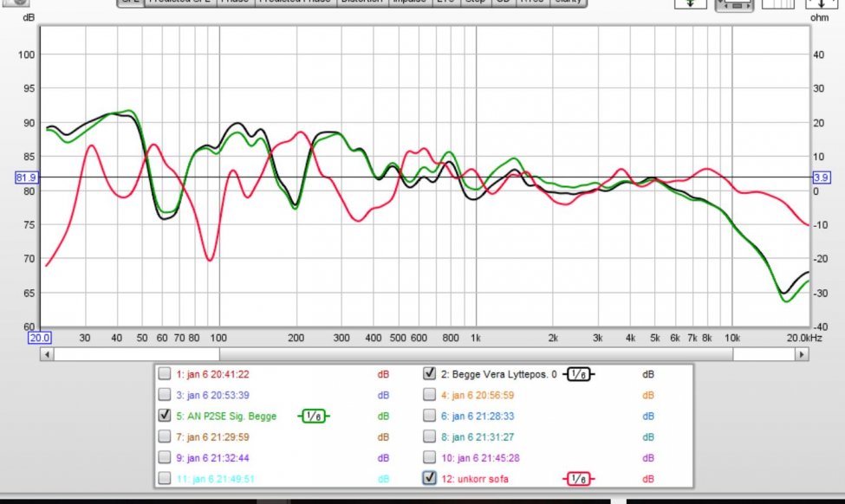Click the label 11: jan 6 21:49:51
845x504 pixels.
[x=216, y=479]
